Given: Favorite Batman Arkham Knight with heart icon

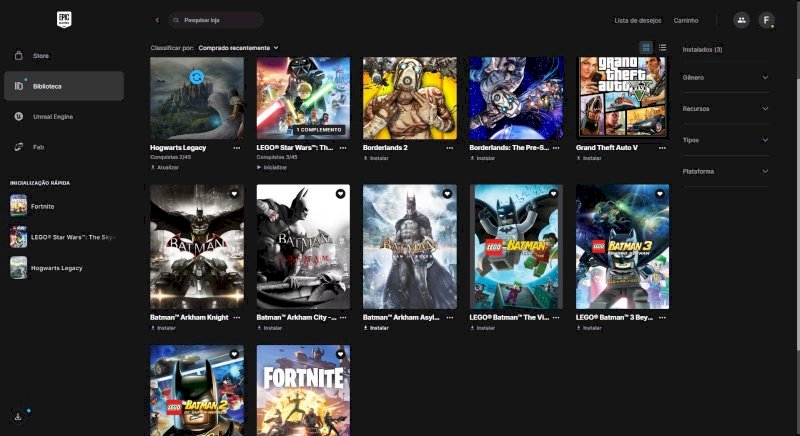Looking at the screenshot, I should click(234, 193).
